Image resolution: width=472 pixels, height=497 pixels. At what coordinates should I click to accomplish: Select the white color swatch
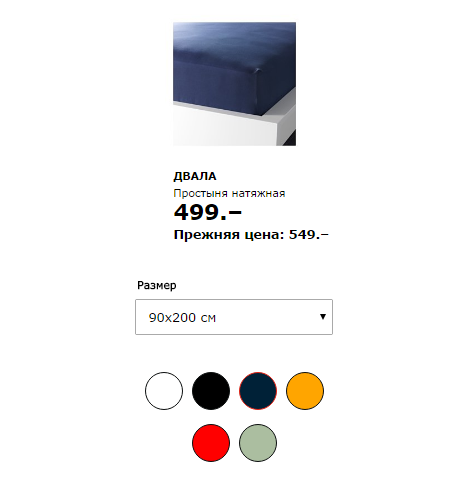(164, 391)
